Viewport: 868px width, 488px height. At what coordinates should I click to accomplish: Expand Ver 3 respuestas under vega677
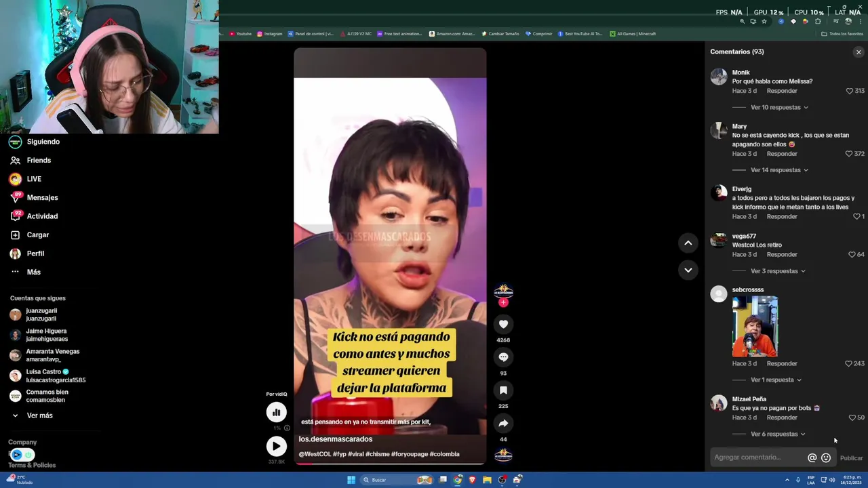(778, 271)
